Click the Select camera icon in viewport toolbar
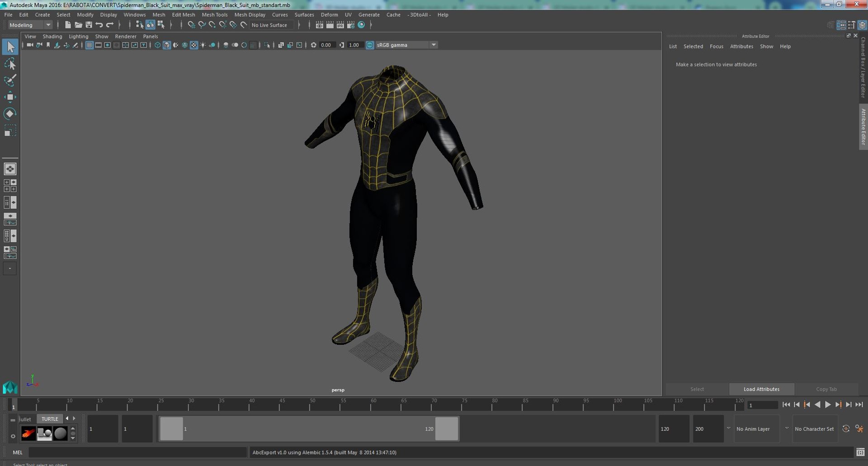868x466 pixels. point(30,45)
